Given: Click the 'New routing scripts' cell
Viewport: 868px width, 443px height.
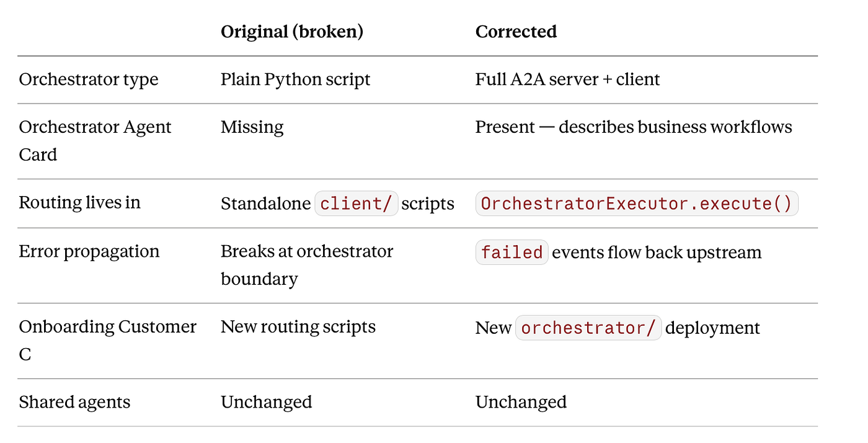Looking at the screenshot, I should pyautogui.click(x=298, y=327).
